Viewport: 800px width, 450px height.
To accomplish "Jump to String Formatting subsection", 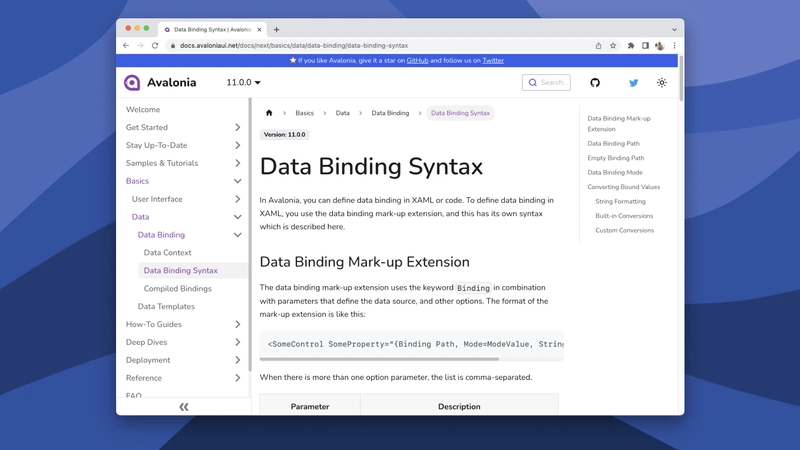I will click(620, 202).
